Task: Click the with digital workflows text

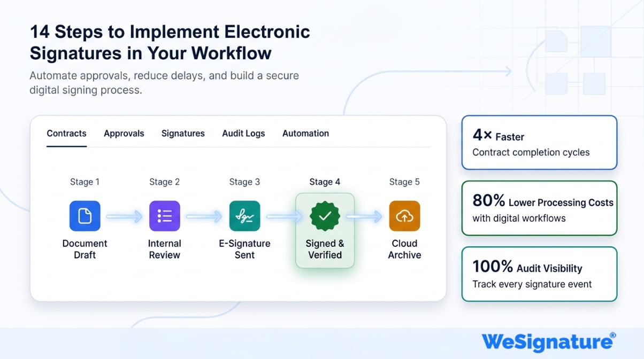Action: pos(519,218)
